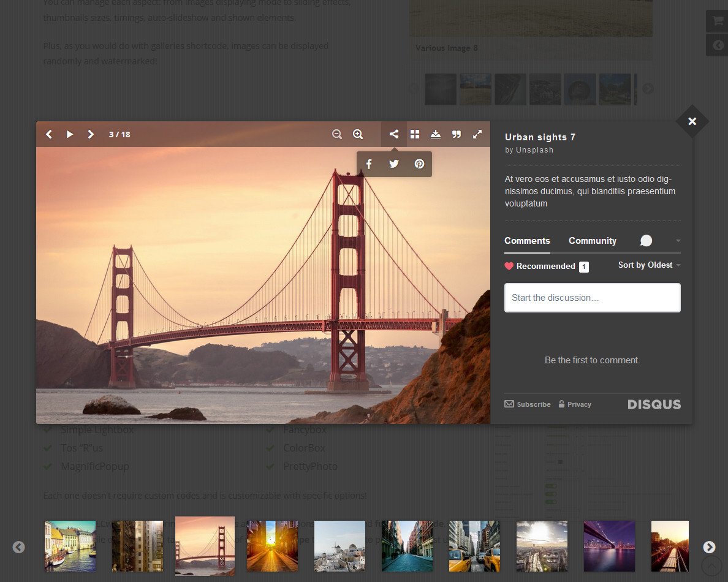
Task: Select the yellow taxis thumbnail
Action: coord(474,546)
